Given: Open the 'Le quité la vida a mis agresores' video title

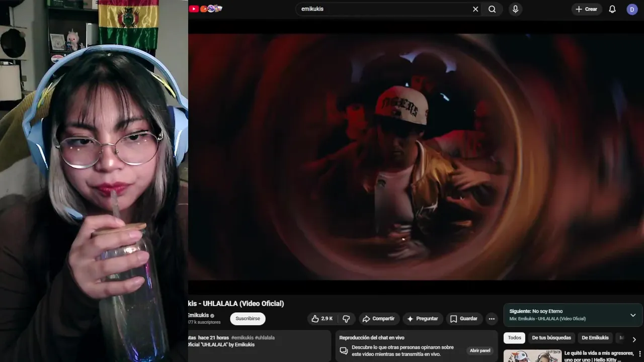Looking at the screenshot, I should (599, 356).
